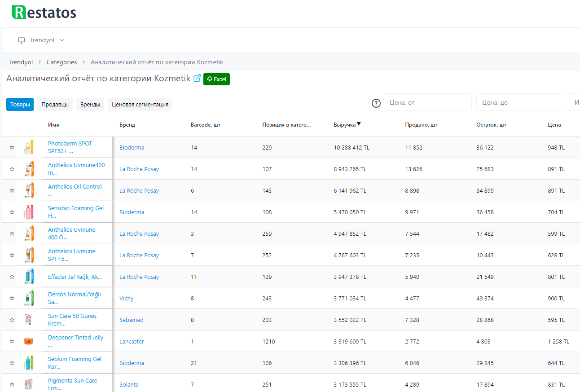Go to Trendyol breadcrumb link
The width and height of the screenshot is (580, 392).
point(21,62)
